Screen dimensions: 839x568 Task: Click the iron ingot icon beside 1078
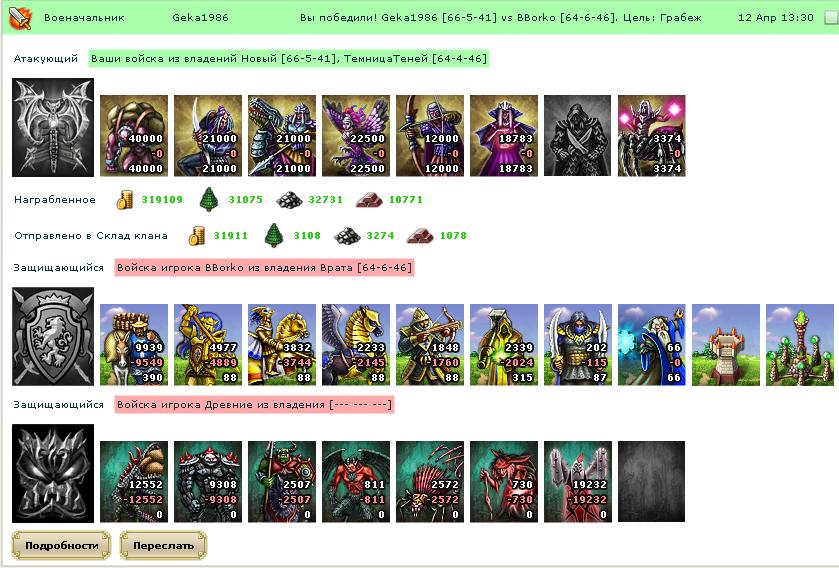tap(420, 236)
